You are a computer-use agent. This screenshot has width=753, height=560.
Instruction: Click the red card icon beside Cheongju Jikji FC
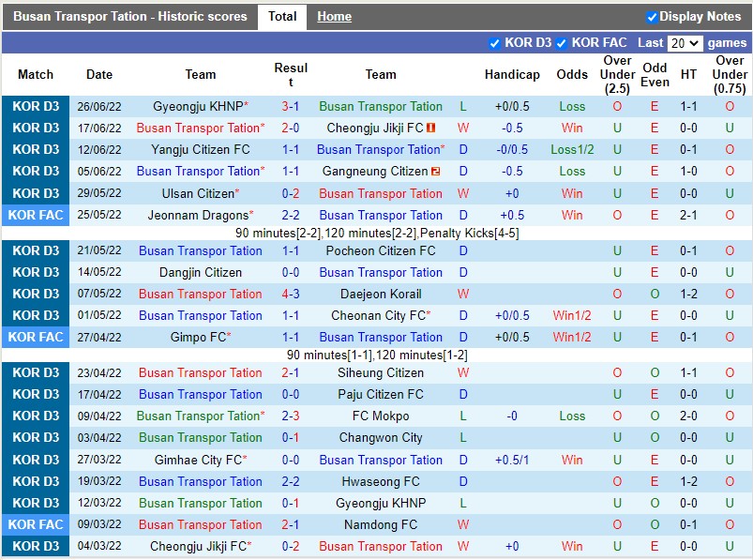(430, 129)
